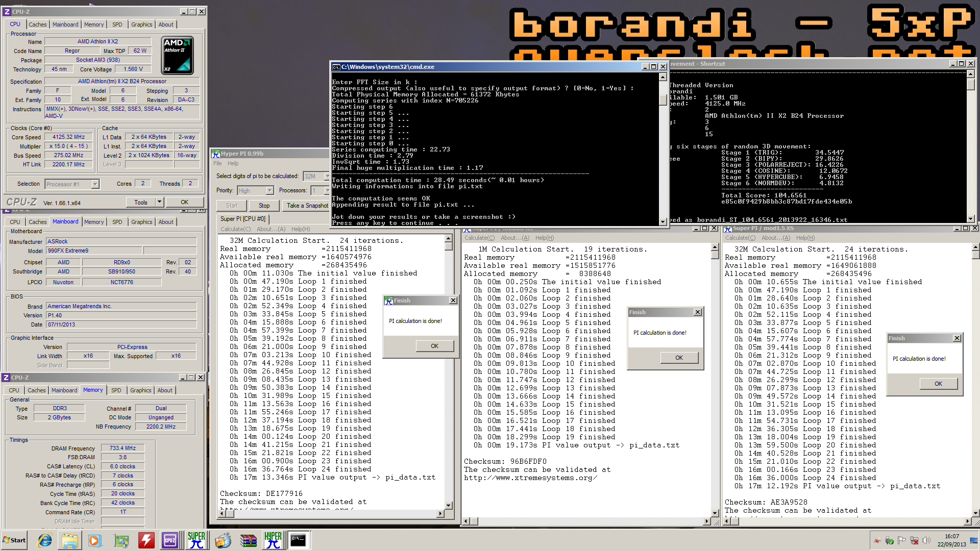Open the stopwatch app in taskbar

click(x=223, y=540)
